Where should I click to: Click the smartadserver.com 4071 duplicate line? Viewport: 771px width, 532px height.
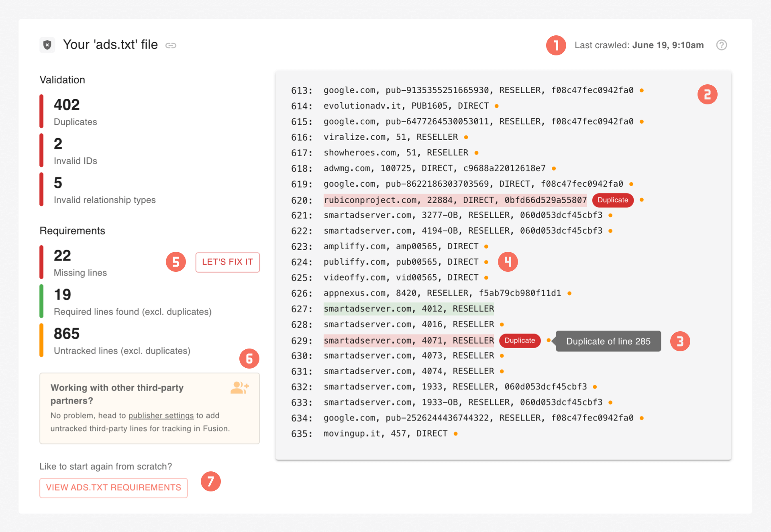pyautogui.click(x=409, y=340)
